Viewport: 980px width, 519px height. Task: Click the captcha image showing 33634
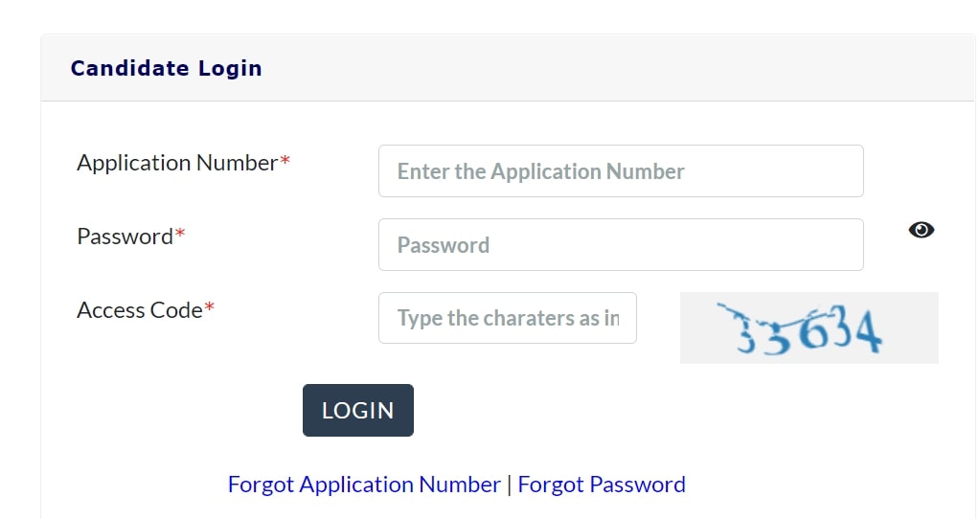tap(809, 327)
